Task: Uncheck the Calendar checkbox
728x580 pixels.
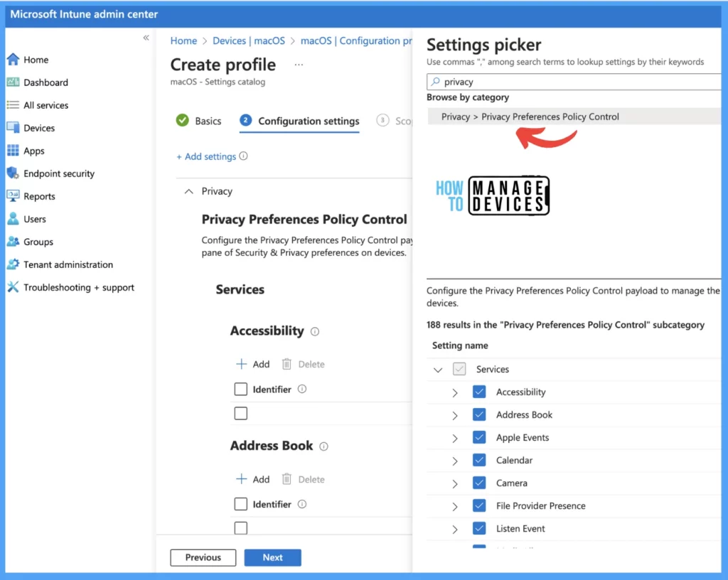Action: 479,460
